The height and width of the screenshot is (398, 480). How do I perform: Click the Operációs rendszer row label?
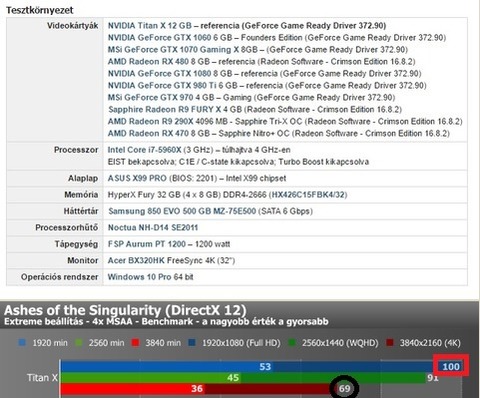click(59, 277)
